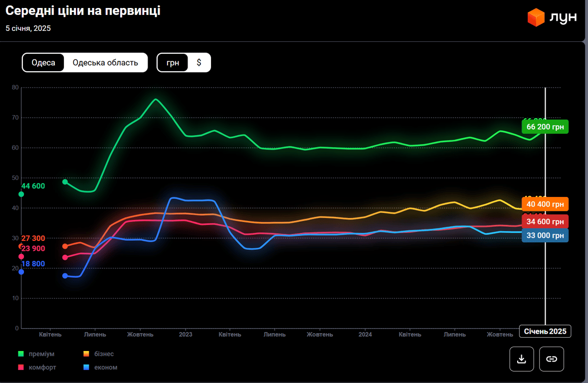Click the green преміум legend square
Viewport: 588px width, 383px height.
21,354
